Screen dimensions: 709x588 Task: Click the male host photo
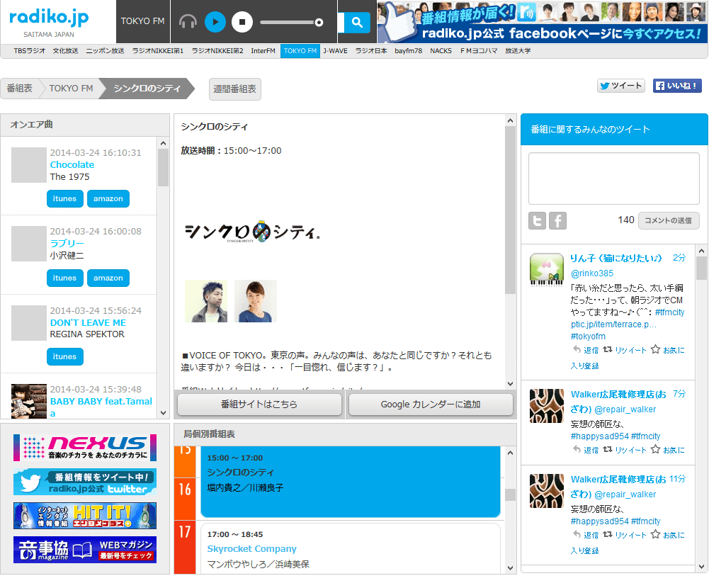tap(206, 301)
